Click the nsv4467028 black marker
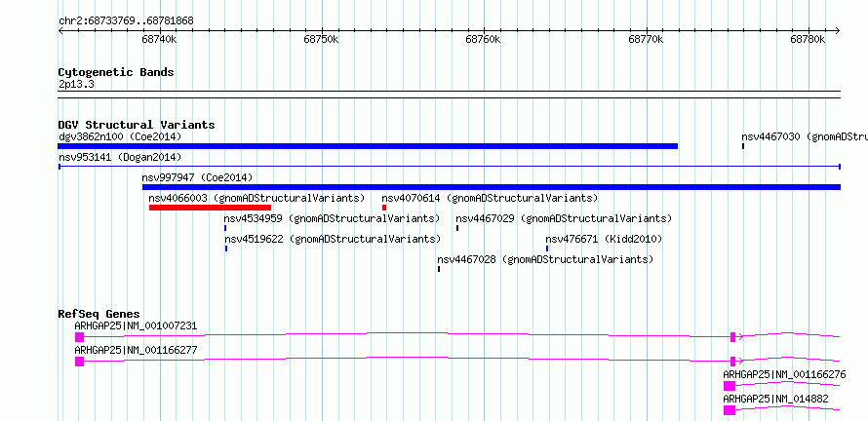868x421 pixels. point(439,269)
